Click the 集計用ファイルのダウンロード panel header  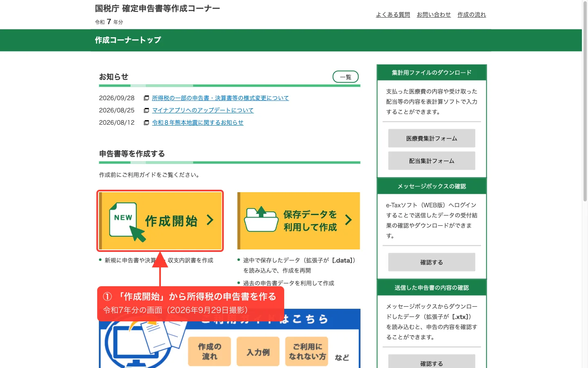[x=432, y=73]
